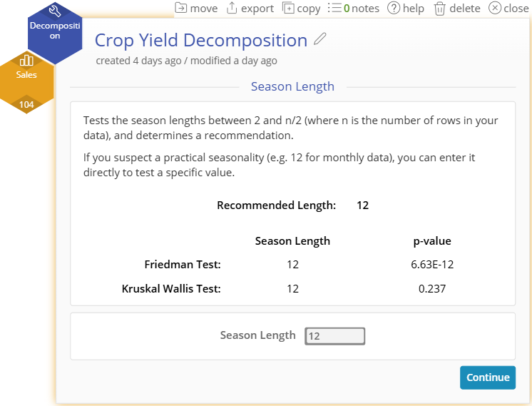Click the Crop Yield Decomposition title

tap(201, 41)
